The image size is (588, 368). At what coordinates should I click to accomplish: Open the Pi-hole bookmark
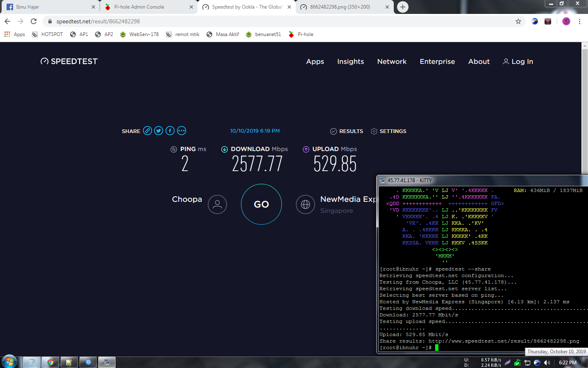[x=301, y=34]
